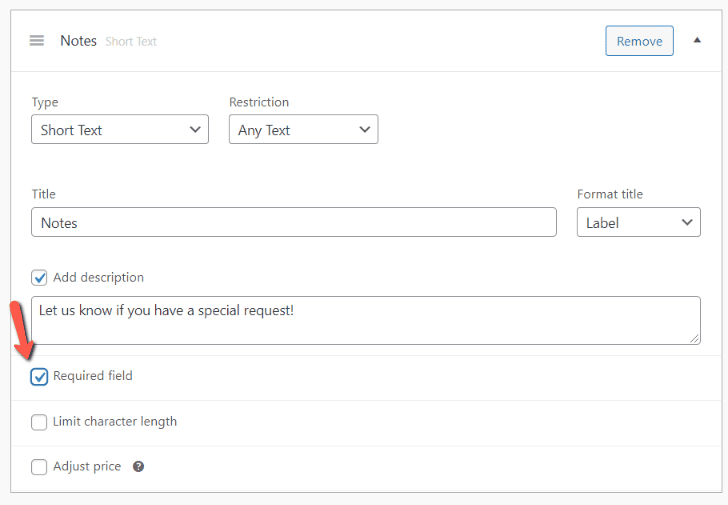Uncheck the Add description checkbox
The height and width of the screenshot is (505, 728).
click(x=39, y=278)
